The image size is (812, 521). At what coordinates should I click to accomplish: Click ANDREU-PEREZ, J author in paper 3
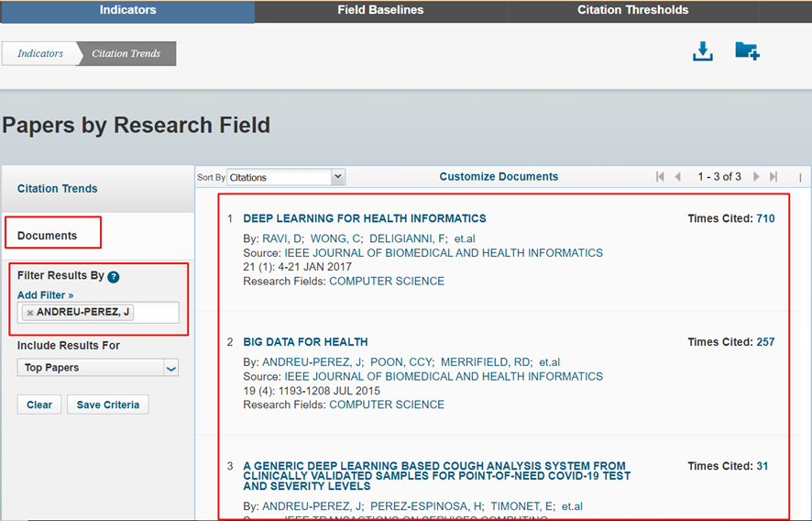click(313, 506)
